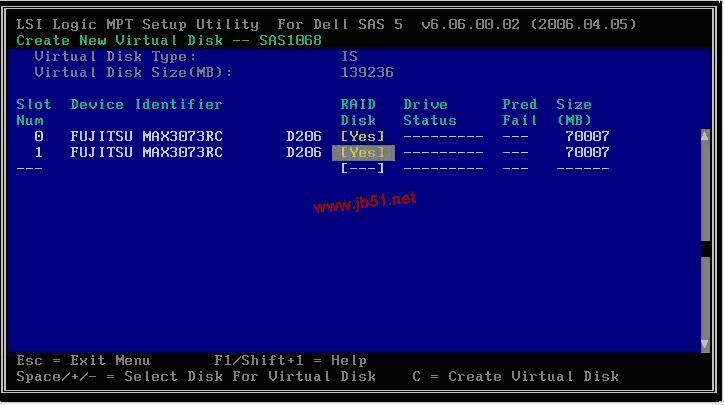The width and height of the screenshot is (724, 405).
Task: Click the C = Create Virtual Disk hint
Action: [515, 376]
